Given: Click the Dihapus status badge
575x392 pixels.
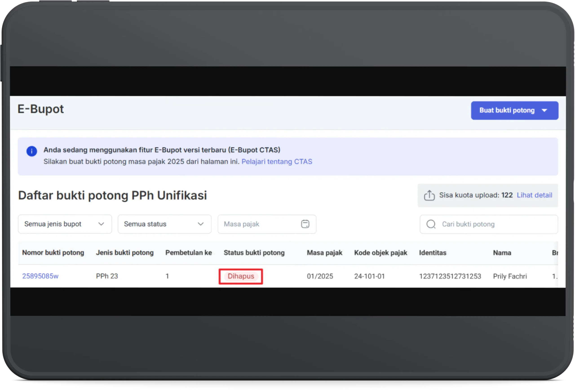Looking at the screenshot, I should click(x=241, y=276).
